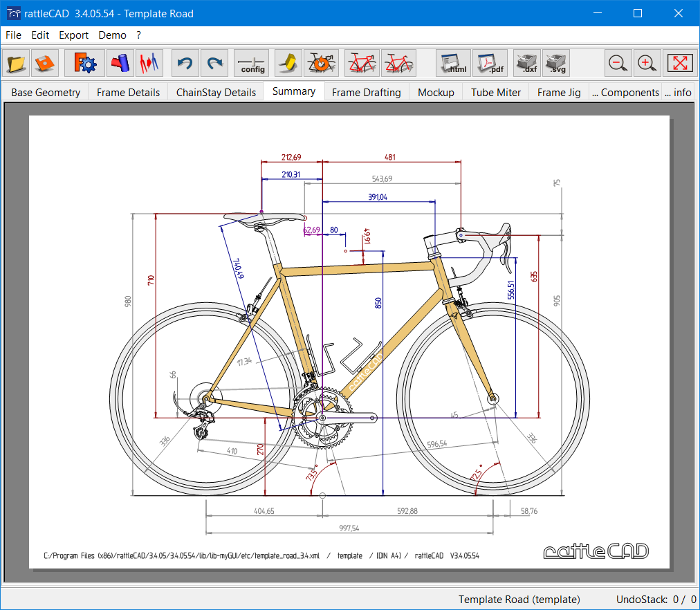Select the Mockup tab
This screenshot has height=610, width=700.
click(436, 92)
